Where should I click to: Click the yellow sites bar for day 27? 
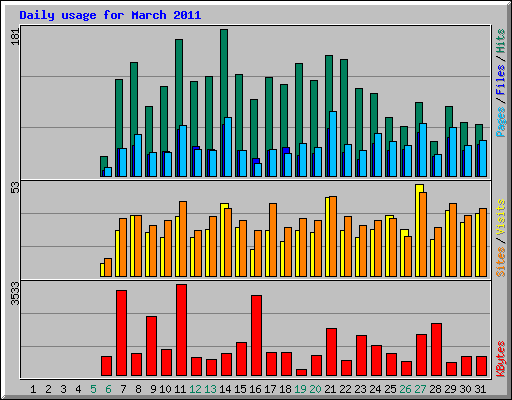(418, 230)
